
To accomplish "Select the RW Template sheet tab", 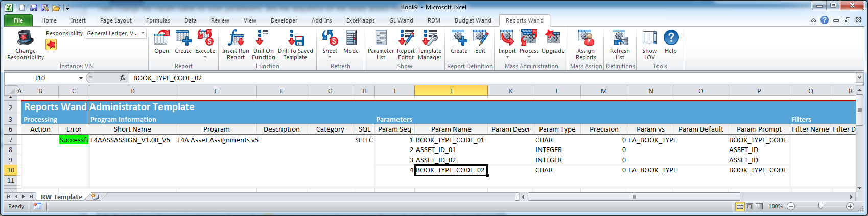I will point(61,197).
